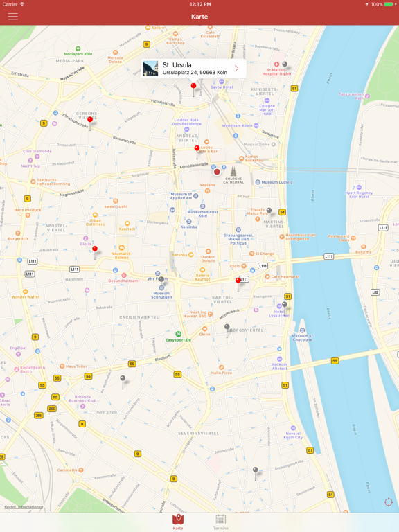Image resolution: width=399 pixels, height=532 pixels.
Task: Tap the Cafe Heumarkt icon
Action: (267, 277)
